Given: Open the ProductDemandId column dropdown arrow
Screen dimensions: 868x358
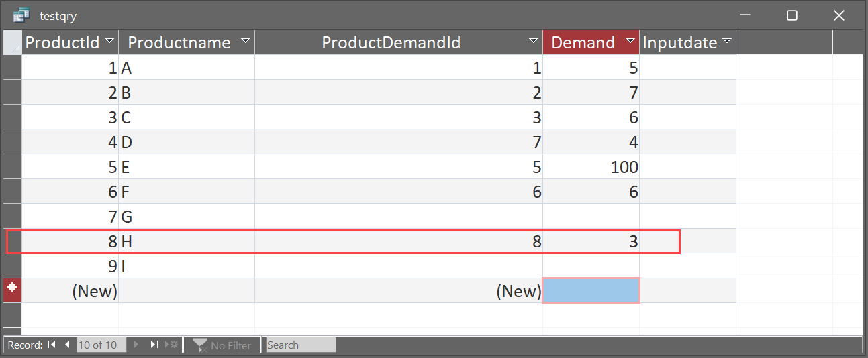Looking at the screenshot, I should 534,42.
